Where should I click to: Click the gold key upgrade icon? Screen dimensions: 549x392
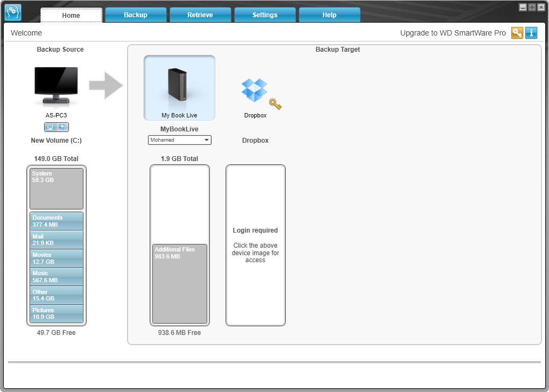tap(517, 33)
